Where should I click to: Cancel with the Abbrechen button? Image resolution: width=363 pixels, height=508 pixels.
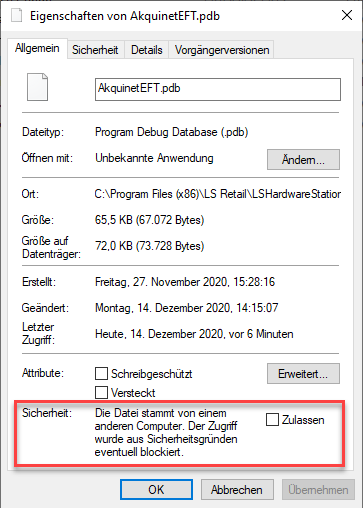tap(237, 490)
